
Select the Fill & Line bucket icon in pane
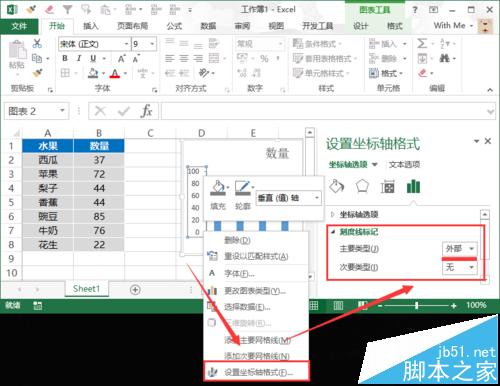[337, 186]
